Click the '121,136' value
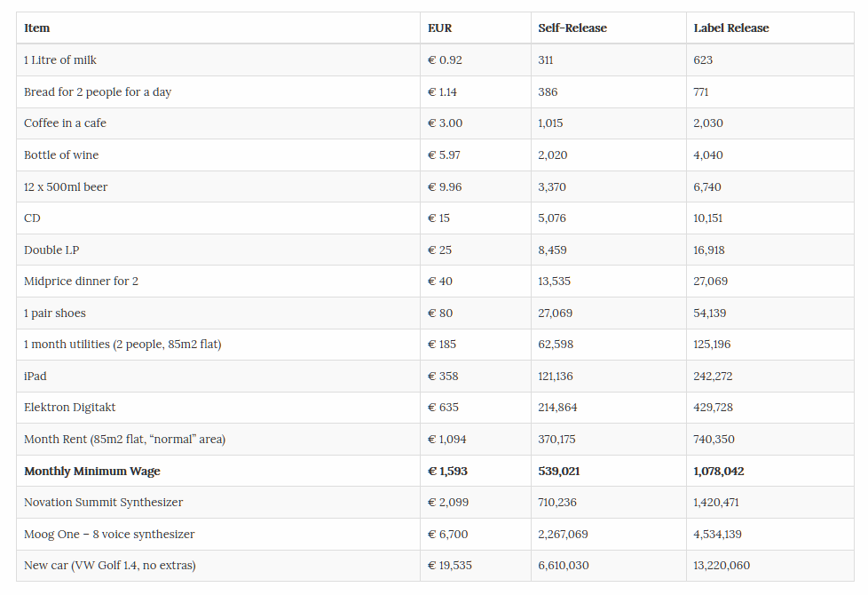Screen dimensions: 868x595 (556, 377)
